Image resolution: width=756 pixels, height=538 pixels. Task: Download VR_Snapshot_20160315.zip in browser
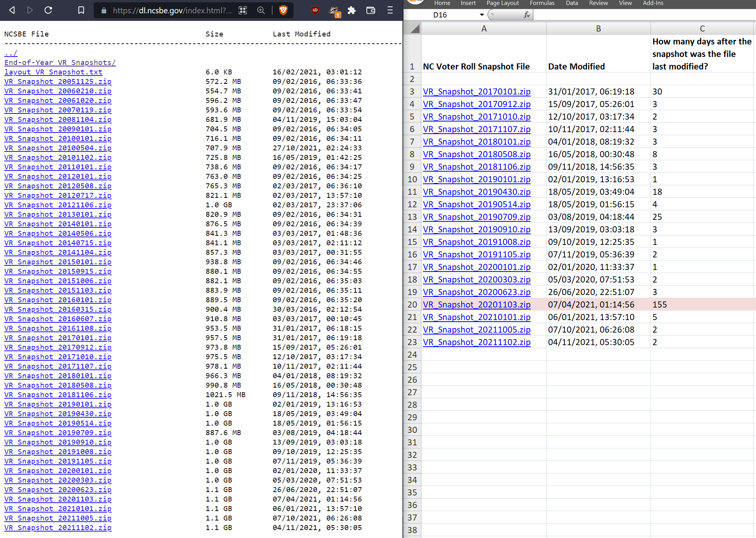point(58,309)
